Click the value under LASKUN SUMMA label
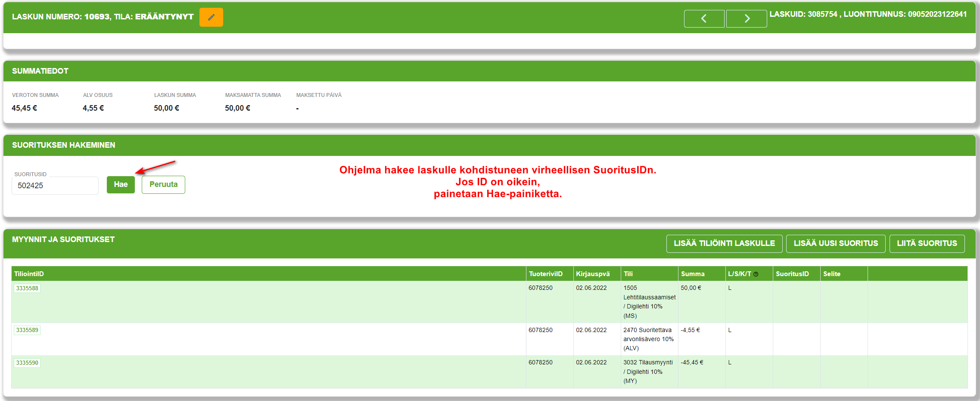Screen dimensions: 980x401 click(x=166, y=108)
